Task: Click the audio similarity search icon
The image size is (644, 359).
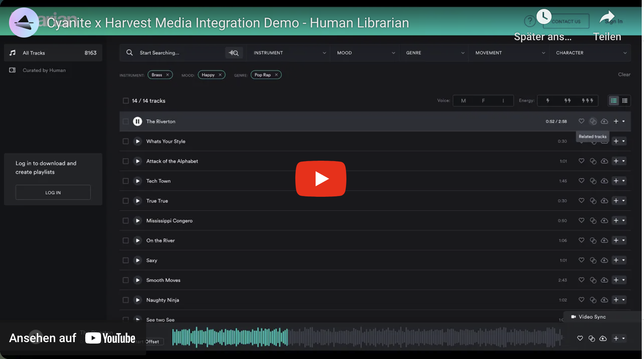Action: click(x=234, y=53)
